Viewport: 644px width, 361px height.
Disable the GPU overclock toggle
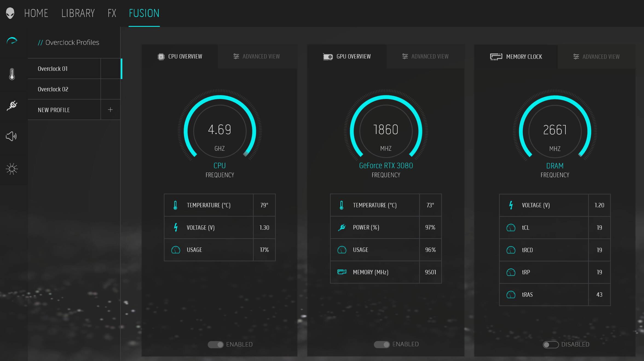pyautogui.click(x=382, y=344)
